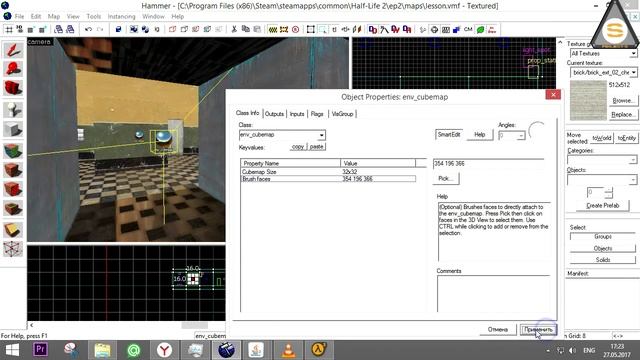This screenshot has width=640, height=360.
Task: Select the Clipping tool
Action: coord(13,230)
